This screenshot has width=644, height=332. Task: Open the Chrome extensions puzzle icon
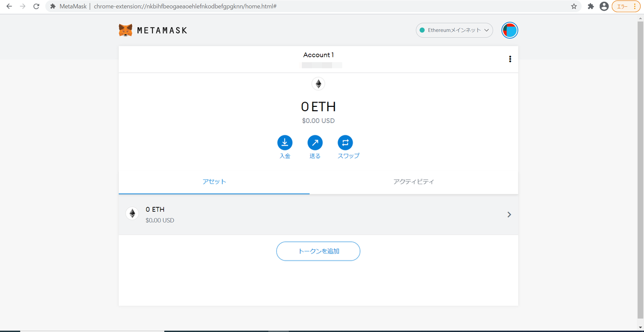coord(591,6)
